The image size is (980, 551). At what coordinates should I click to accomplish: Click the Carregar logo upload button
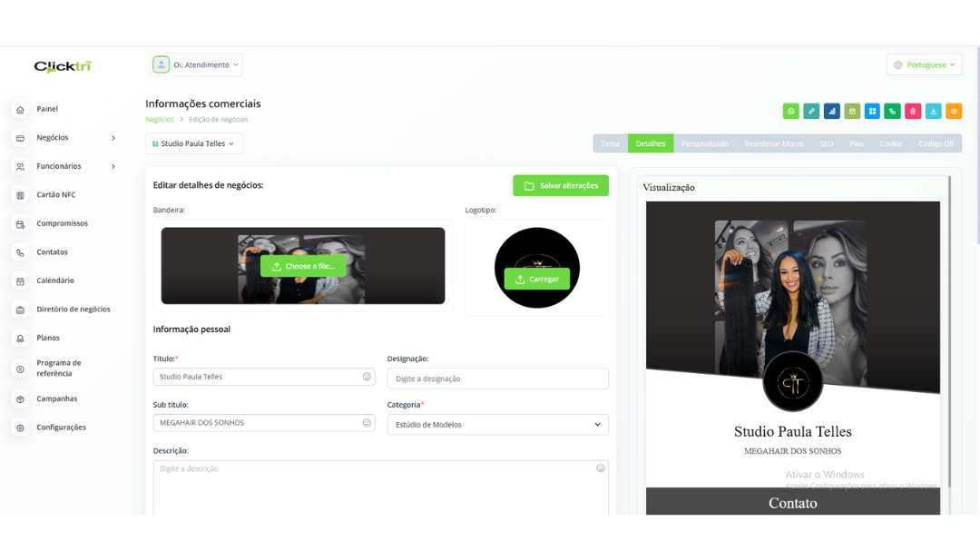pos(537,280)
